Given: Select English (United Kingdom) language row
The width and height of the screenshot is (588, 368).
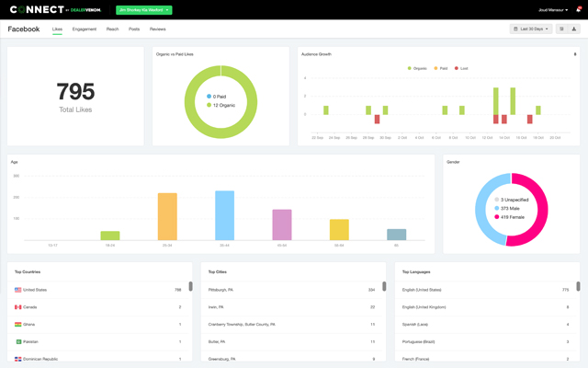Looking at the screenshot, I should click(486, 307).
